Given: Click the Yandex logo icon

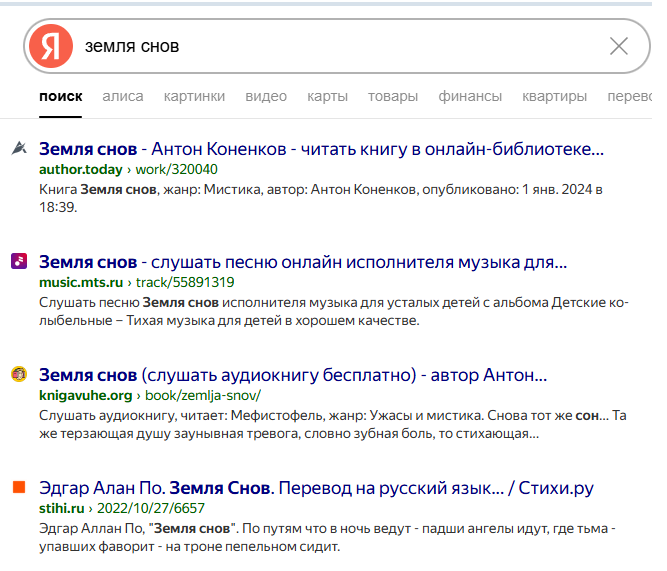Looking at the screenshot, I should click(x=50, y=46).
